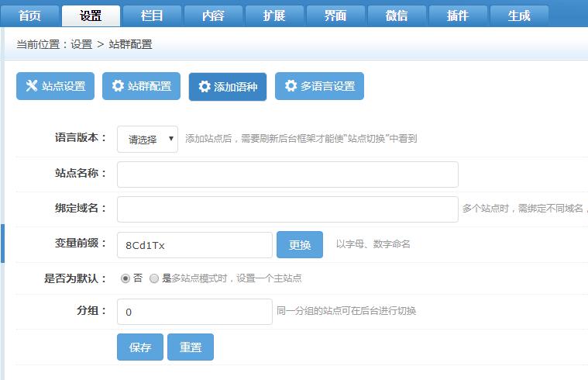Click the gear icon on 添加语种
The height and width of the screenshot is (380, 588).
pos(205,87)
